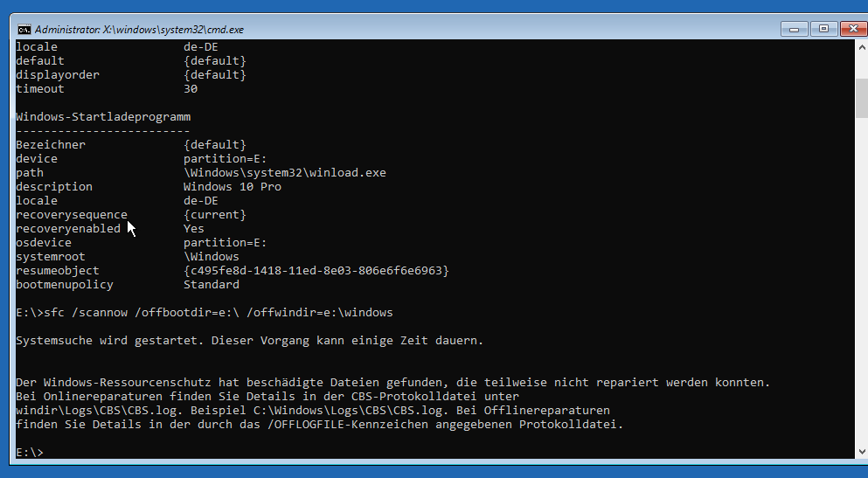Click the osdevice partition=E: value
Screen dimensions: 868x478
225,242
